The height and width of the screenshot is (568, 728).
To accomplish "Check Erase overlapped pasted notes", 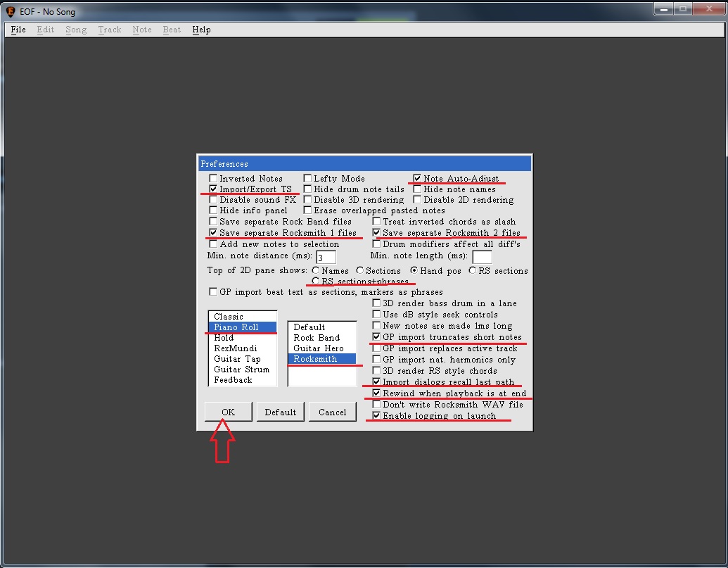I will coord(307,210).
